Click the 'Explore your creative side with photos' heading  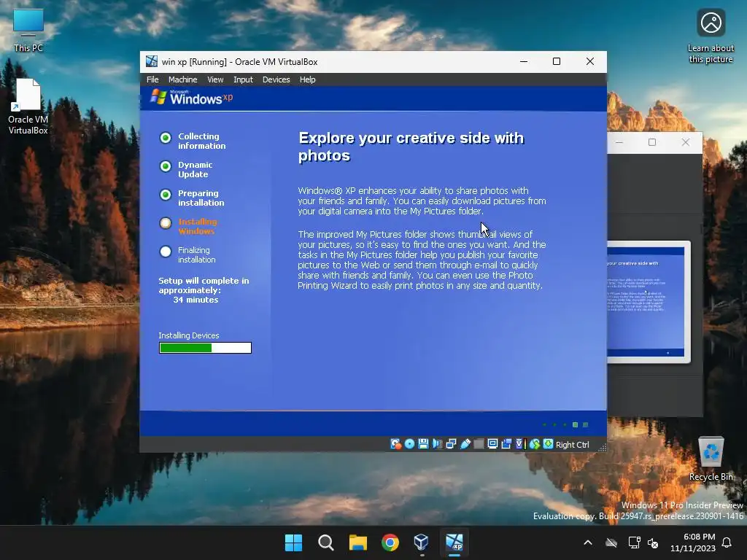pyautogui.click(x=411, y=147)
